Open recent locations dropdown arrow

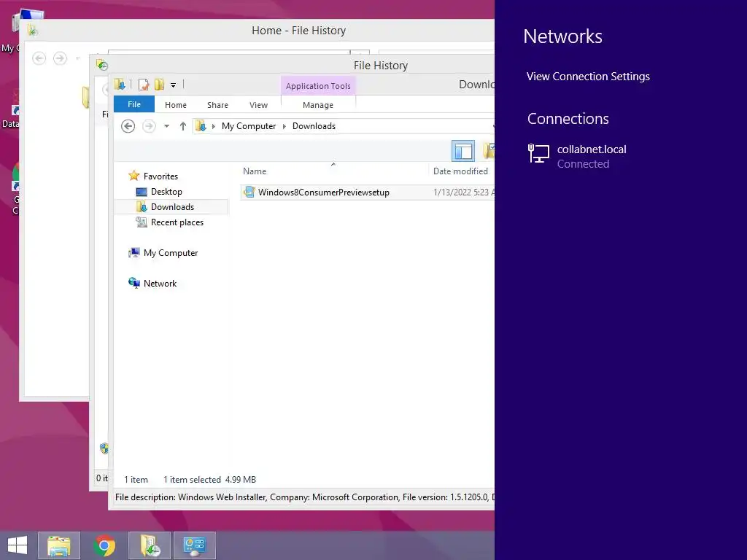tap(167, 126)
